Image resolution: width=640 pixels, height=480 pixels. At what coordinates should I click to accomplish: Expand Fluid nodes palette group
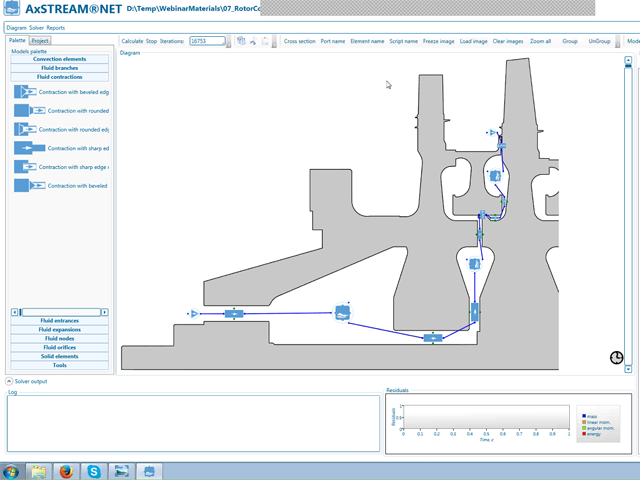point(60,339)
